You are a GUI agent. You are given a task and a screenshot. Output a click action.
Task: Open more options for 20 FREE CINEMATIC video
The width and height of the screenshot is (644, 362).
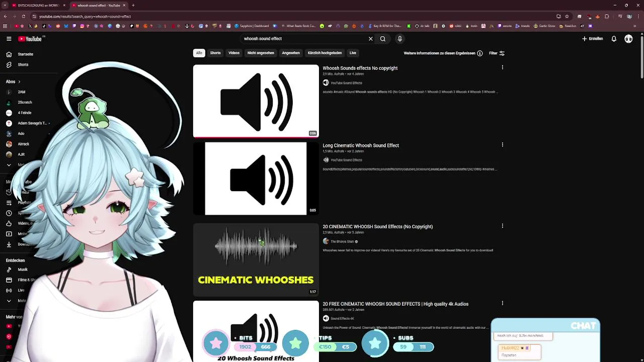pos(502,303)
